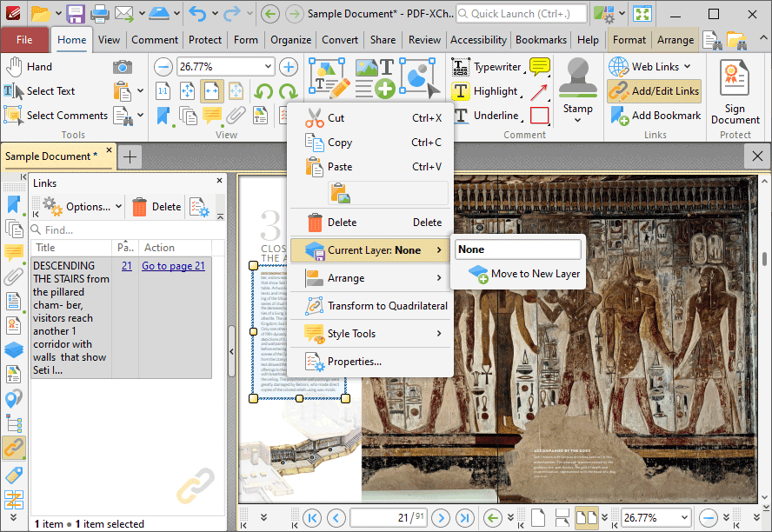Click Add Bookmark button
Screen dimensions: 772x532
click(655, 116)
